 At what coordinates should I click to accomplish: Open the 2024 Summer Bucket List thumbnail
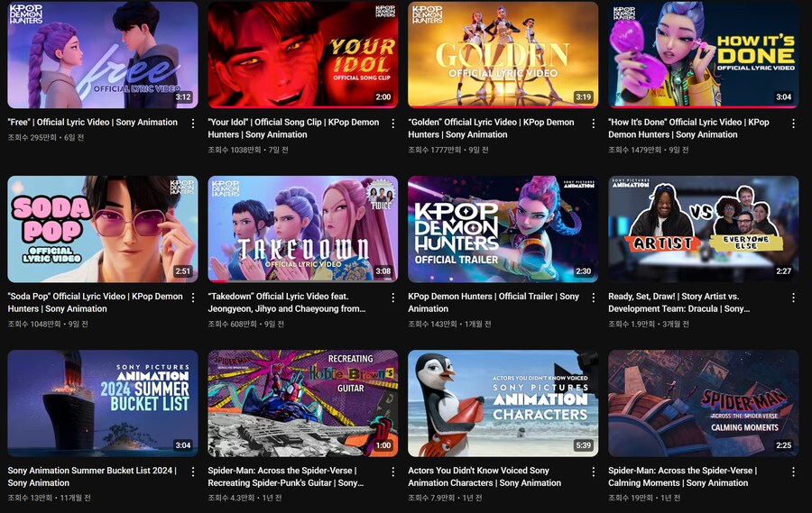pyautogui.click(x=103, y=403)
